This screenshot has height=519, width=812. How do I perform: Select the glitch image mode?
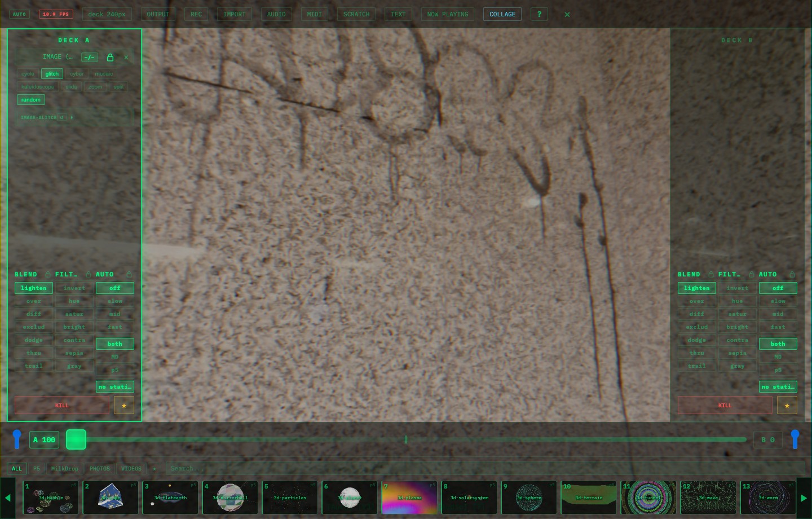tap(52, 74)
